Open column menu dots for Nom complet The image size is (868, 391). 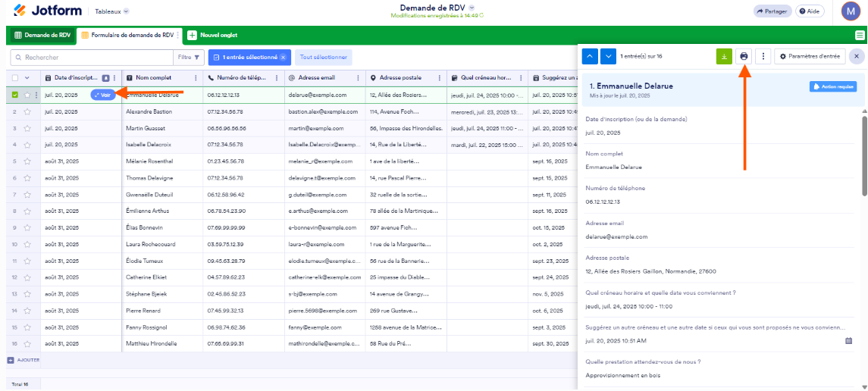(196, 78)
